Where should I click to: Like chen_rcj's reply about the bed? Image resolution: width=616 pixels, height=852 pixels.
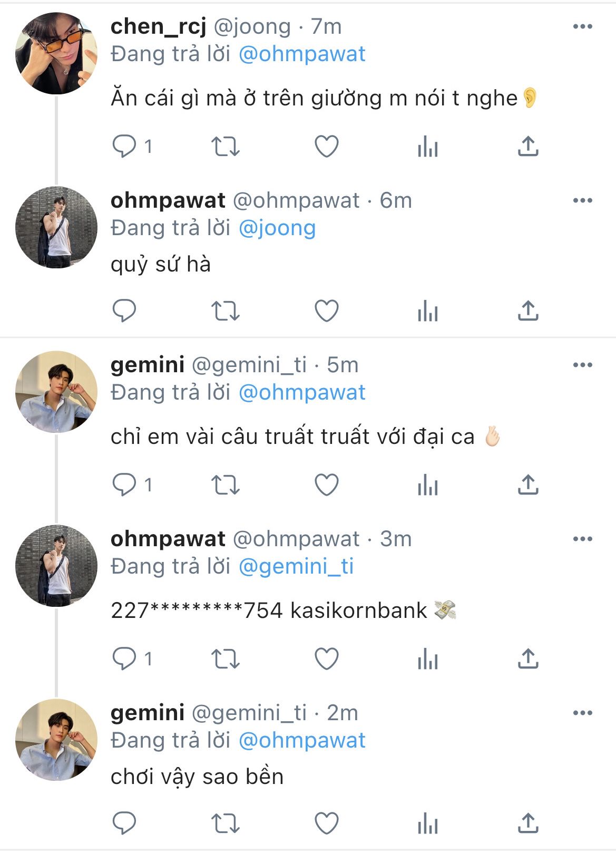[326, 147]
